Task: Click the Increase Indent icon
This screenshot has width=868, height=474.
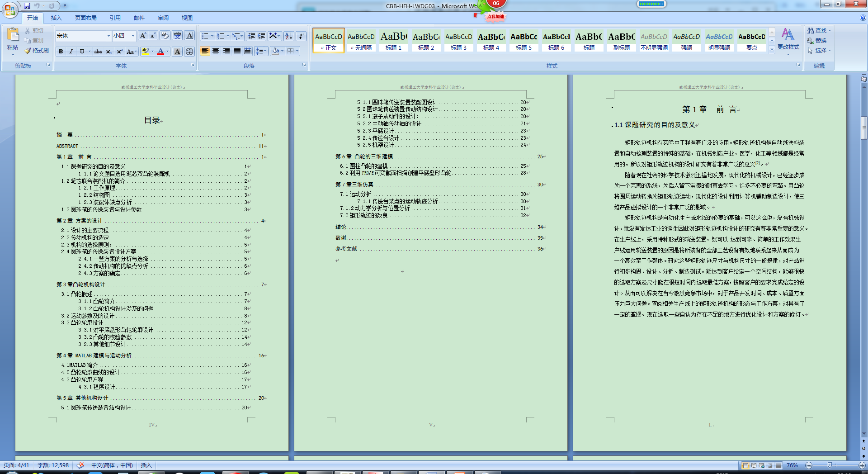Action: point(262,36)
